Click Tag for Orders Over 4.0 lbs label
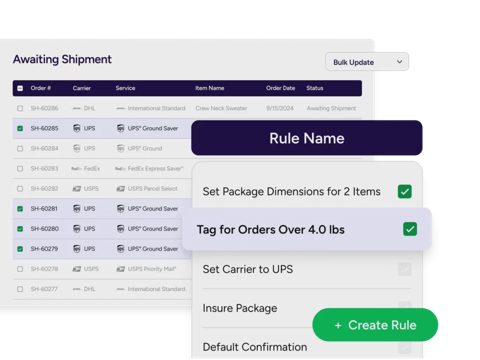 click(271, 230)
